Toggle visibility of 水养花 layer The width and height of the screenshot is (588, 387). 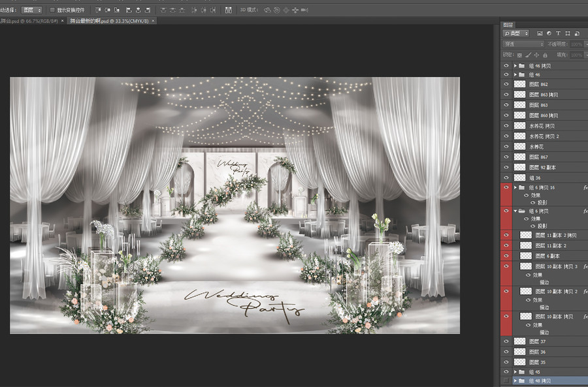click(506, 146)
